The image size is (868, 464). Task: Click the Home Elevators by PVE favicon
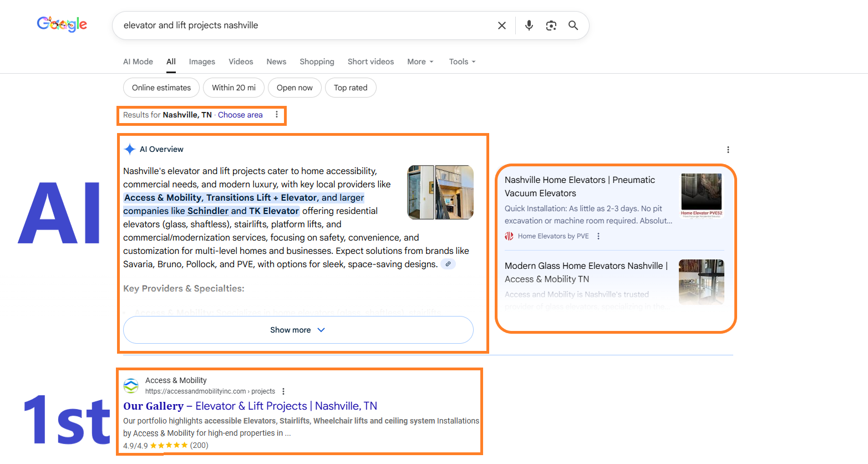pyautogui.click(x=509, y=236)
